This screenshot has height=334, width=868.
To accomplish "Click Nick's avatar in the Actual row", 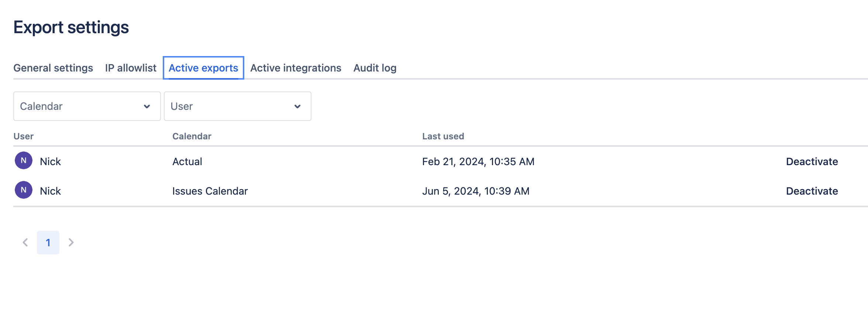I will [x=24, y=161].
